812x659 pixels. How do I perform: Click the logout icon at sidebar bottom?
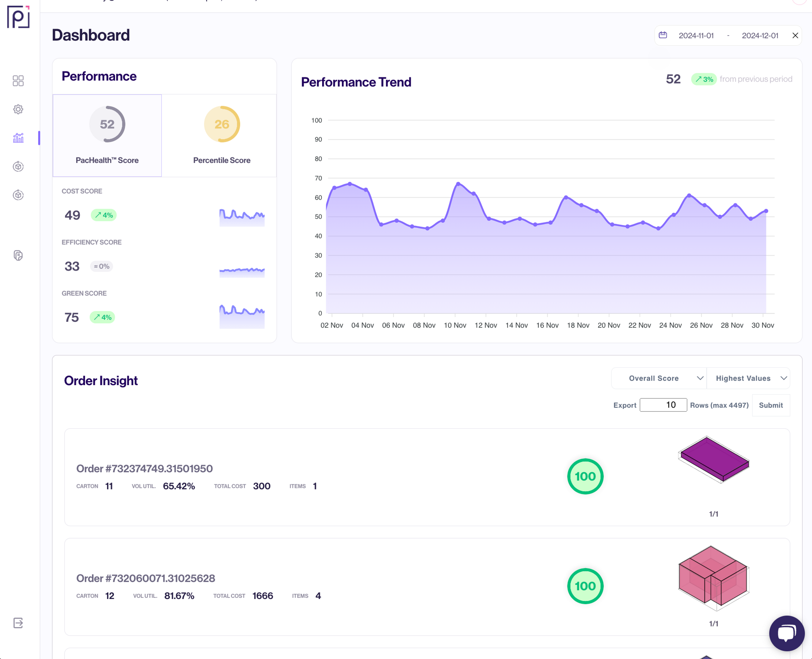[x=18, y=623]
